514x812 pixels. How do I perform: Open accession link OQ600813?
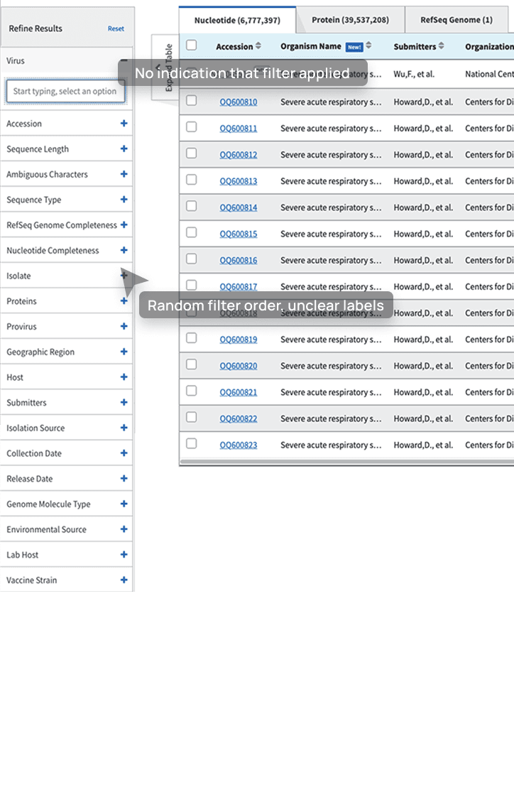pyautogui.click(x=238, y=181)
